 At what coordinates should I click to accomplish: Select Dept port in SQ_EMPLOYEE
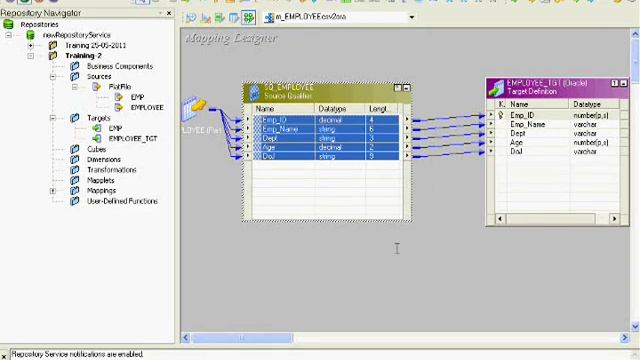[x=326, y=138]
